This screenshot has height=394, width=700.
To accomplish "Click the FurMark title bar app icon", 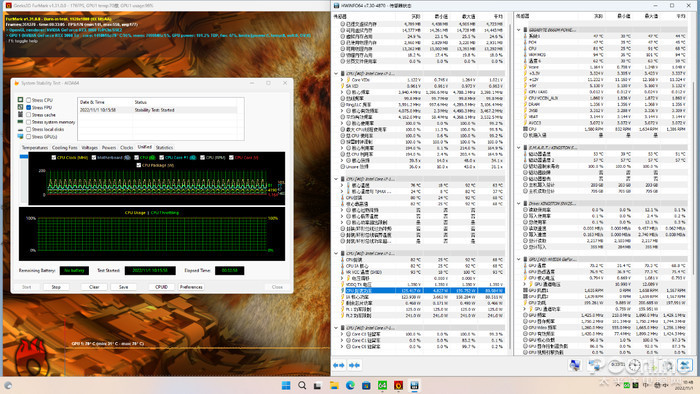I will [x=8, y=5].
